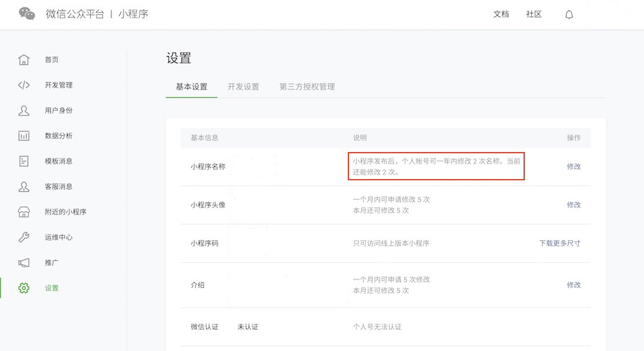Click 下载更多尺寸 for 小程序码
644x351 pixels.
coord(560,243)
